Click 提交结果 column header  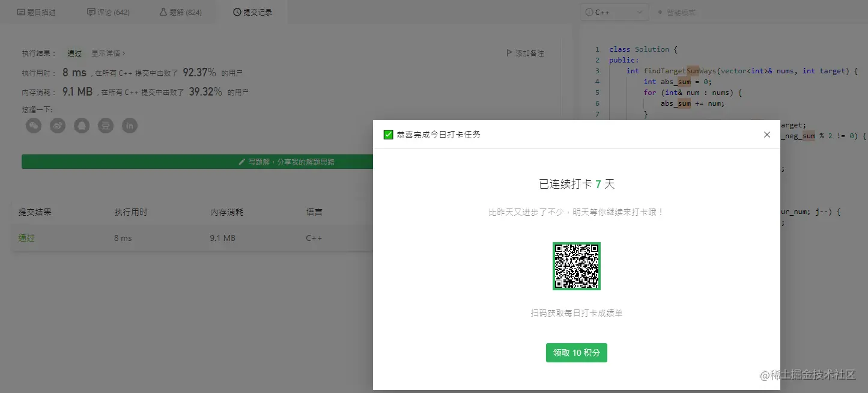pos(35,212)
